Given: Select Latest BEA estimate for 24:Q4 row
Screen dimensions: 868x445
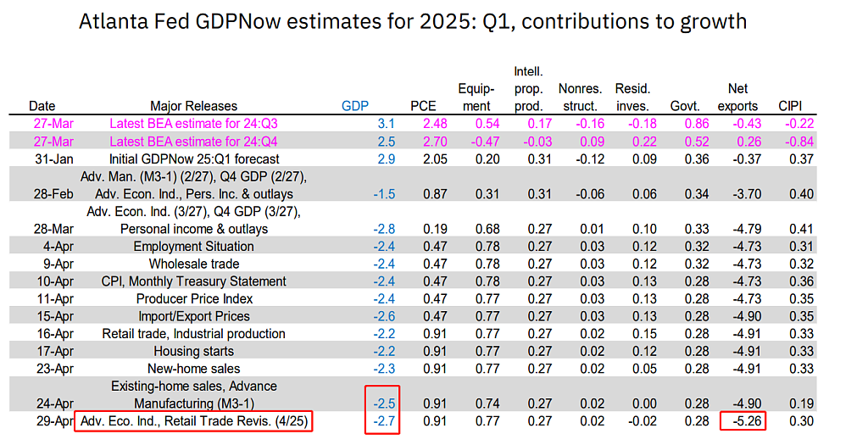Looking at the screenshot, I should click(413, 142).
